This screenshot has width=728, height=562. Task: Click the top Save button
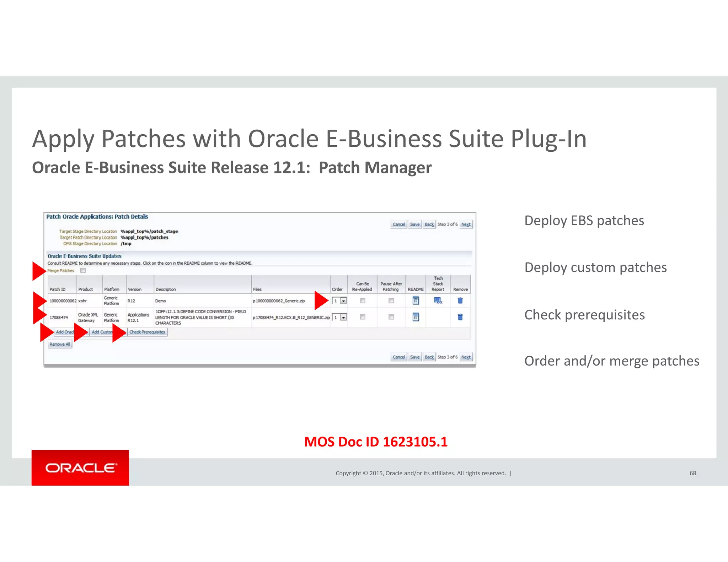414,225
